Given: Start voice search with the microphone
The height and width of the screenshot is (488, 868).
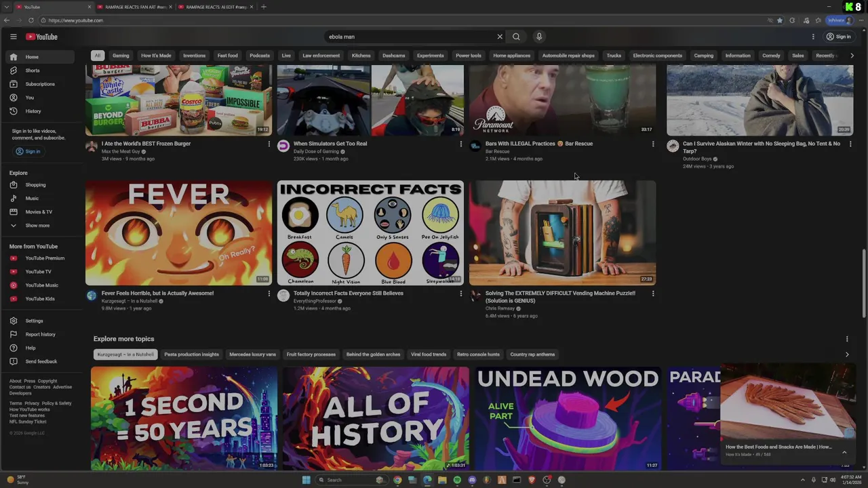Looking at the screenshot, I should (539, 37).
